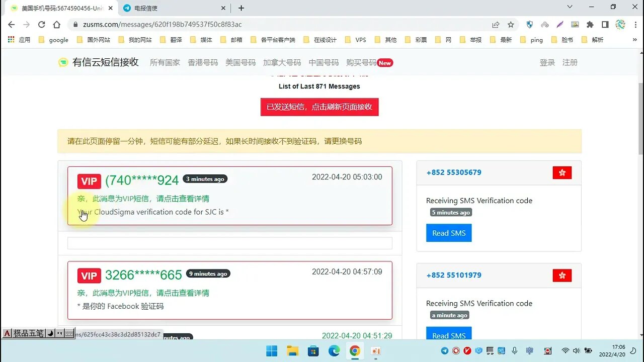Go back with the browser back arrow

11,25
